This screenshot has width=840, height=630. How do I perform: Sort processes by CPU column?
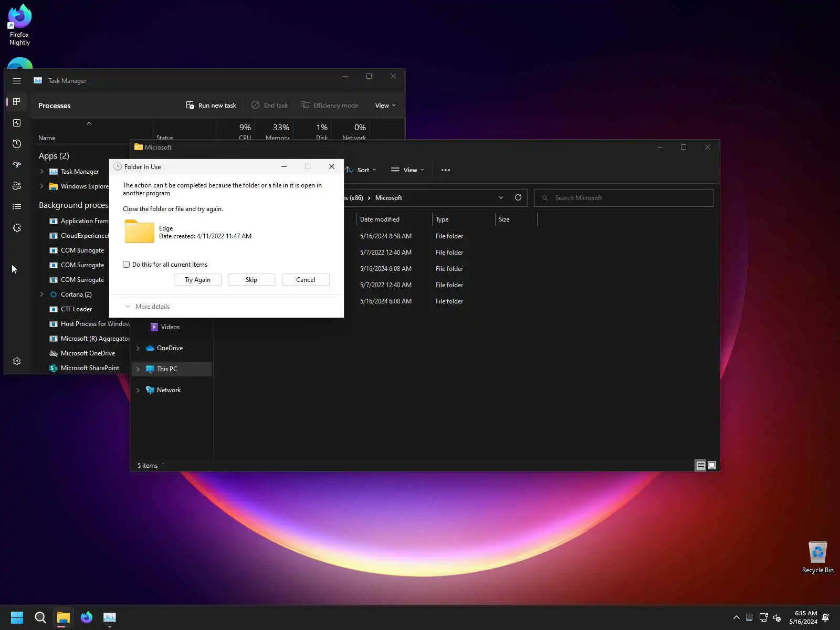click(x=245, y=131)
